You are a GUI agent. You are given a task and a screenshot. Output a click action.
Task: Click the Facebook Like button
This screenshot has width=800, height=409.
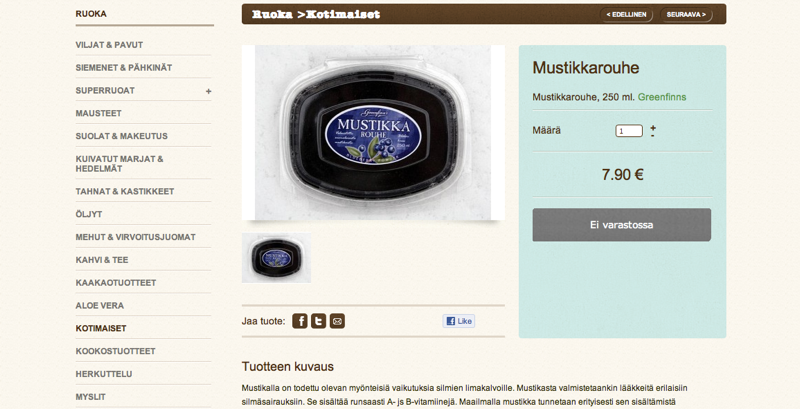[459, 321]
